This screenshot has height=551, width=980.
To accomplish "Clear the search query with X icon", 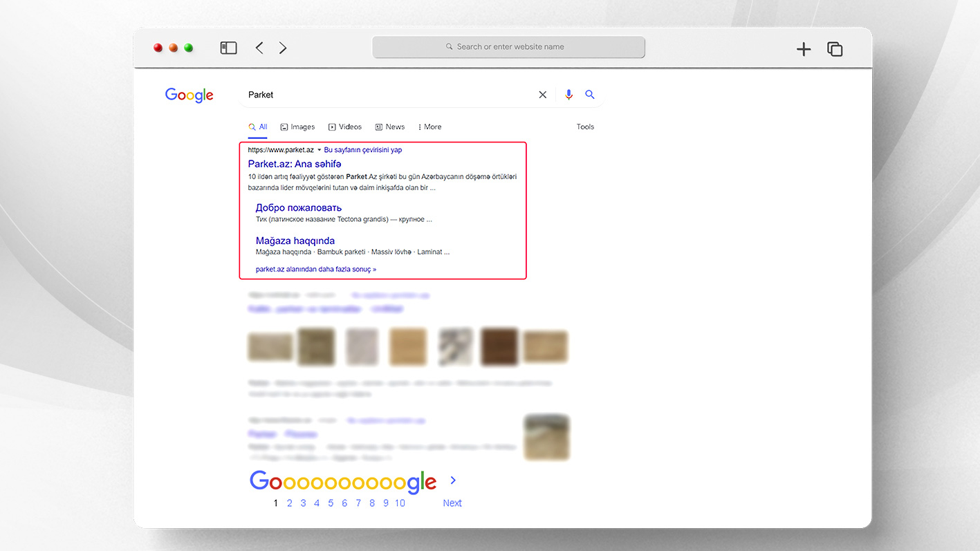I will coord(542,95).
